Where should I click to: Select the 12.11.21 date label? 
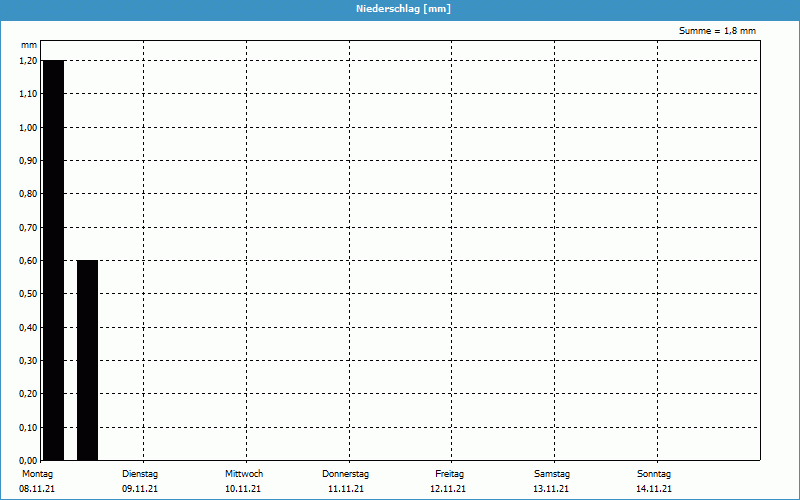click(448, 489)
